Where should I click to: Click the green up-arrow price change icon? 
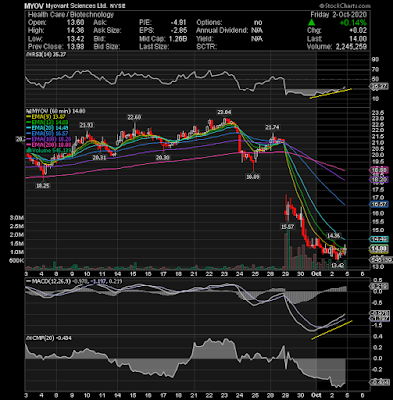311,22
